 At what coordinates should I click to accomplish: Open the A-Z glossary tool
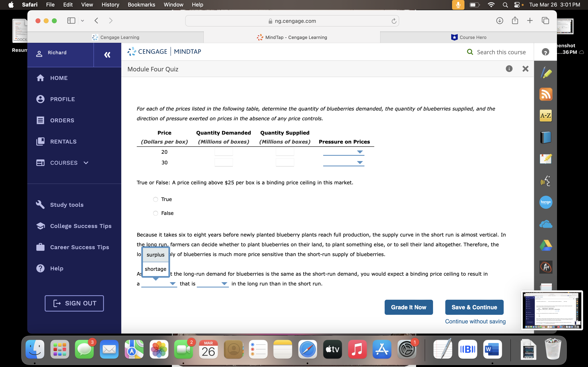(x=546, y=116)
